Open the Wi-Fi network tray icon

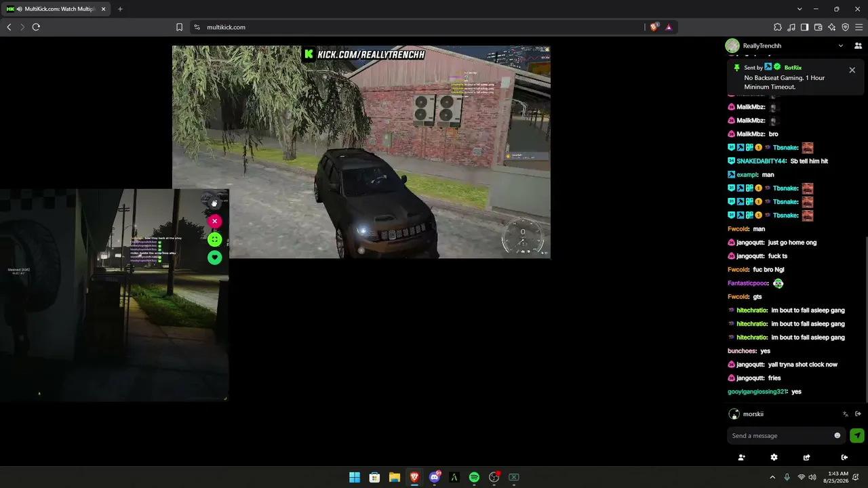click(802, 477)
